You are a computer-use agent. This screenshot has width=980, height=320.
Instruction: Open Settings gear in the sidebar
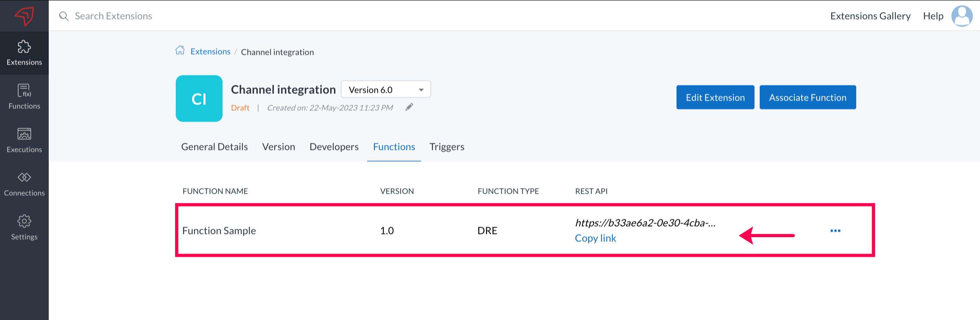(x=24, y=227)
